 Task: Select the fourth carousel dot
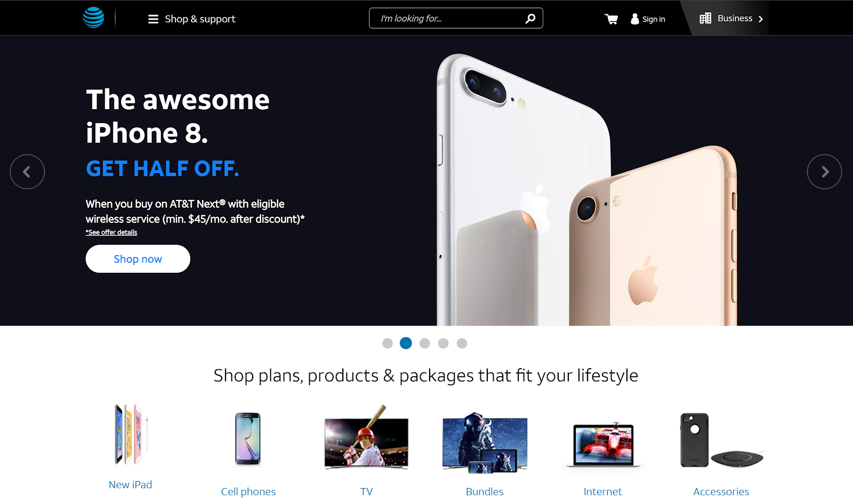(x=443, y=344)
